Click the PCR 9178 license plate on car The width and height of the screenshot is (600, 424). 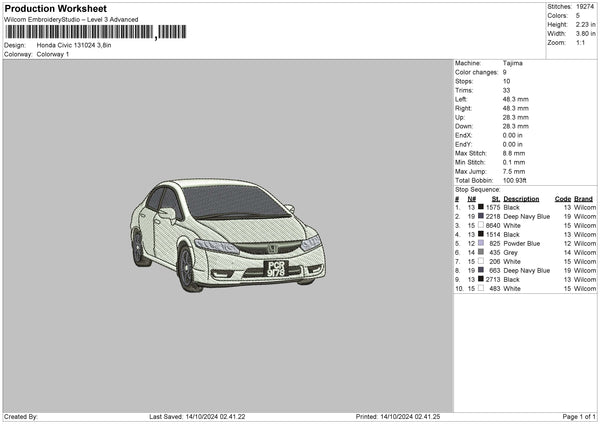point(275,268)
